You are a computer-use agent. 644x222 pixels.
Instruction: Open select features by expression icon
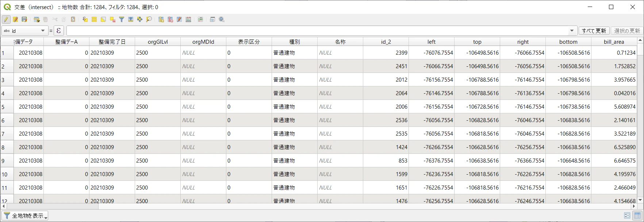click(85, 19)
